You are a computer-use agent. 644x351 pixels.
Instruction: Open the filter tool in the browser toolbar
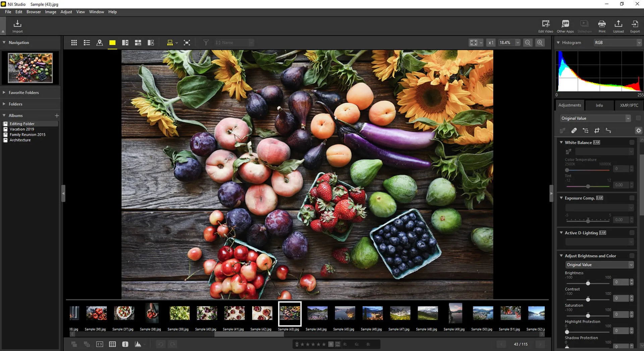click(x=206, y=42)
